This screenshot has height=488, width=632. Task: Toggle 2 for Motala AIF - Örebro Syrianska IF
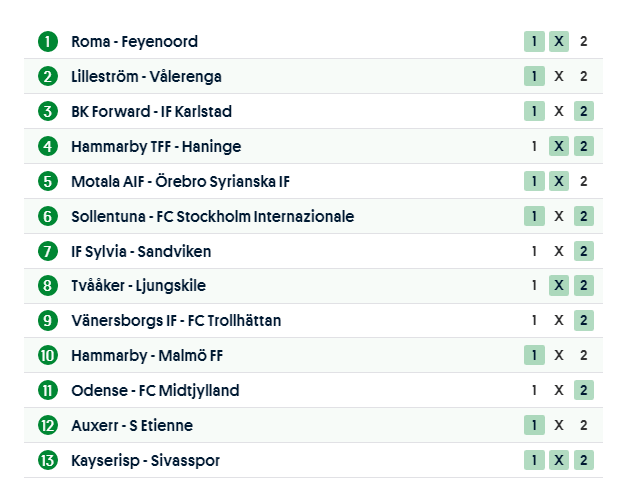point(584,181)
